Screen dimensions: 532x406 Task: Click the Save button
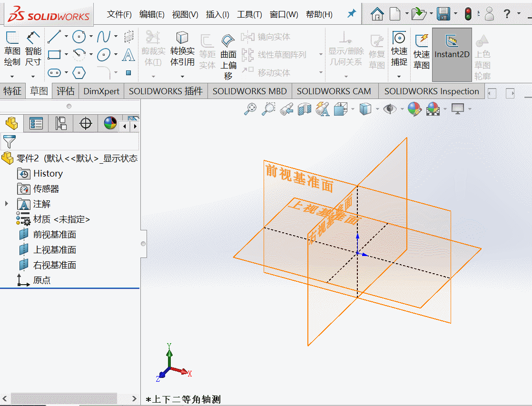tap(443, 14)
